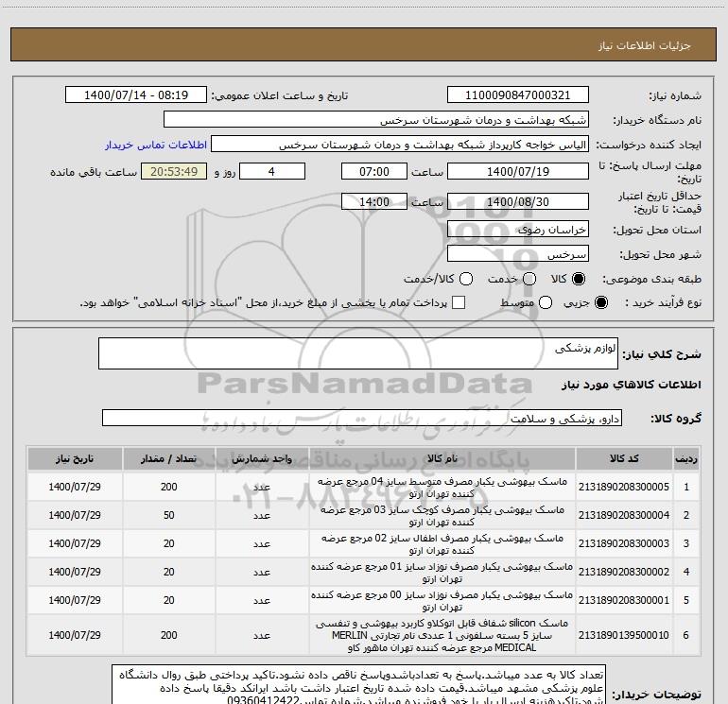The height and width of the screenshot is (704, 728).
Task: Select the خدمت radio button
Action: click(529, 279)
